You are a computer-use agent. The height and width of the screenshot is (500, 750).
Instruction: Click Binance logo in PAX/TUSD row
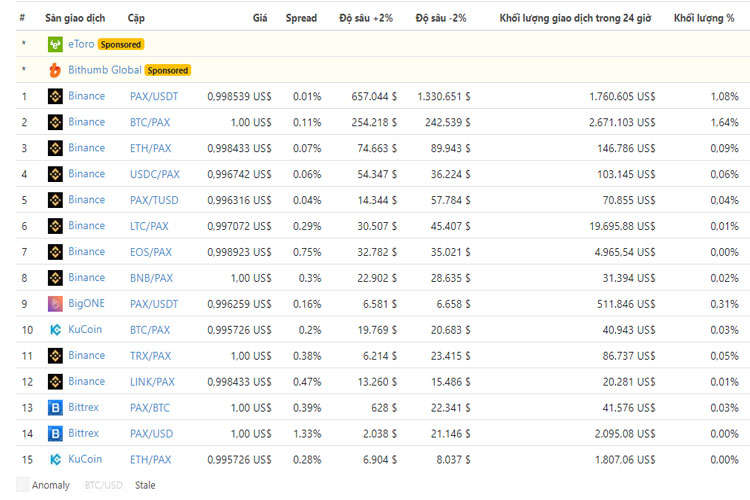tap(55, 200)
